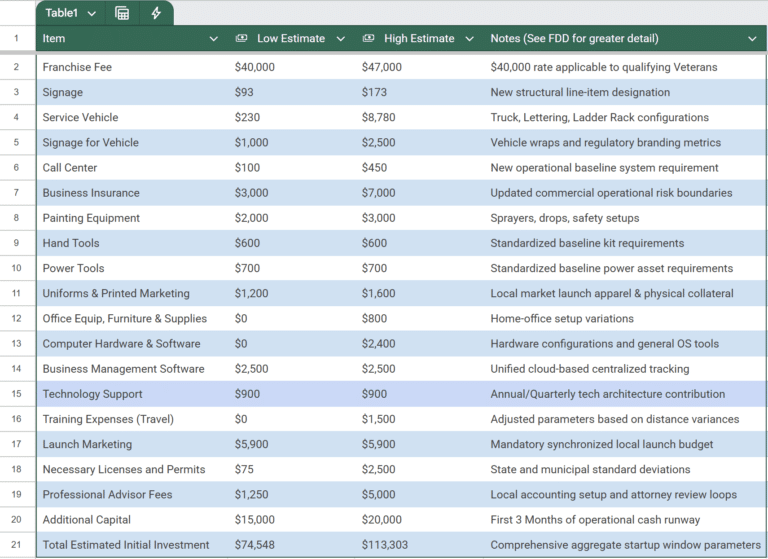
Task: Click note '$40,000 rate applicable to qualifying Veterans'
Action: (603, 67)
